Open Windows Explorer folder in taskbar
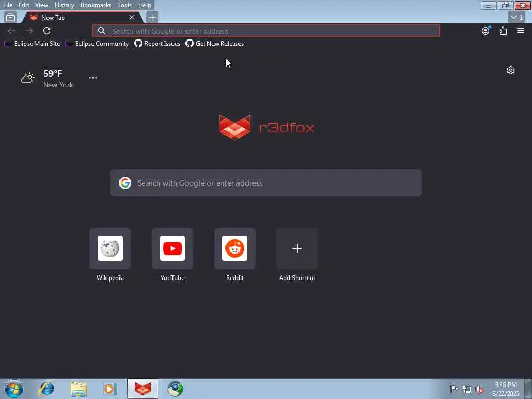 tap(79, 389)
